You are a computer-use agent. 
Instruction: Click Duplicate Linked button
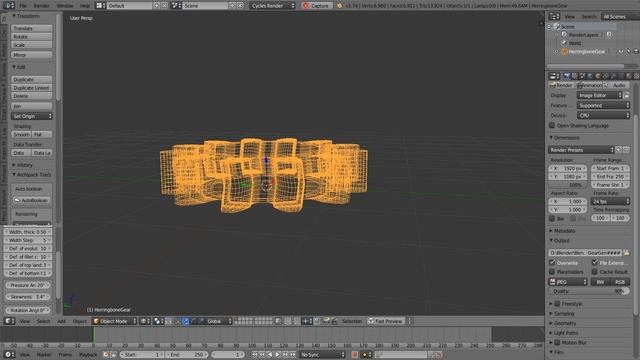(32, 87)
